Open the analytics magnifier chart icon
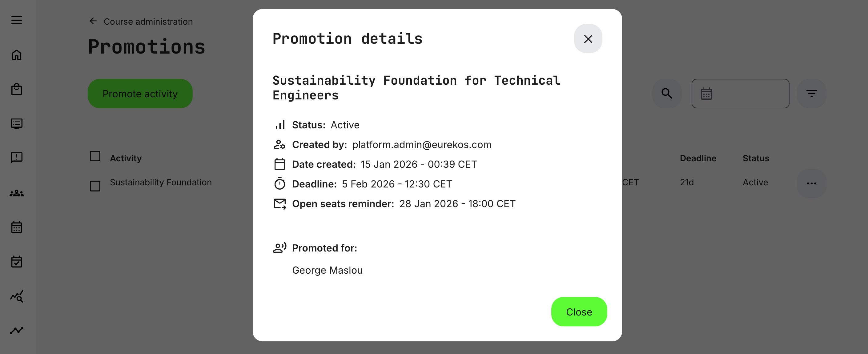Image resolution: width=868 pixels, height=354 pixels. 16,296
